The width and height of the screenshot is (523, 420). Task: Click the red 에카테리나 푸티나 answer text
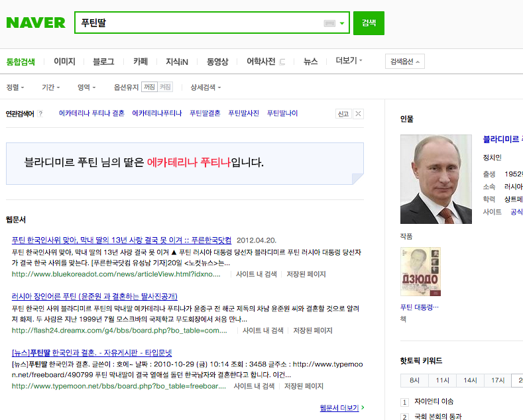point(188,163)
